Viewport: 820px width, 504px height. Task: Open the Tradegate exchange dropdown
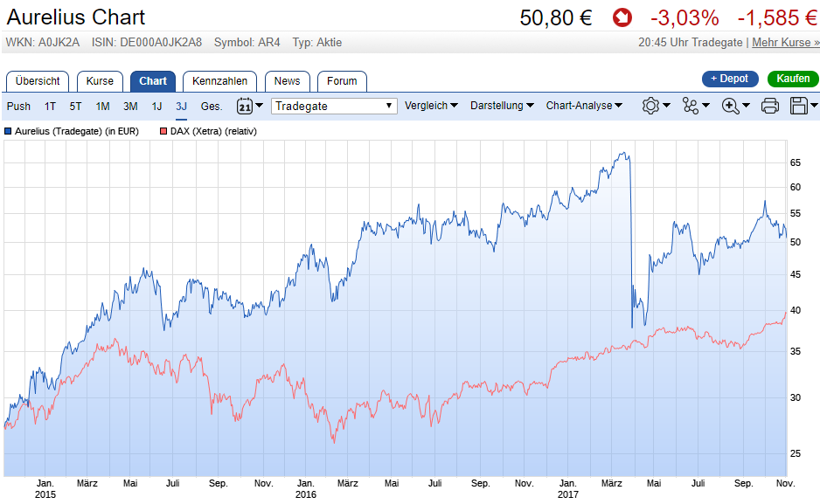(x=334, y=106)
